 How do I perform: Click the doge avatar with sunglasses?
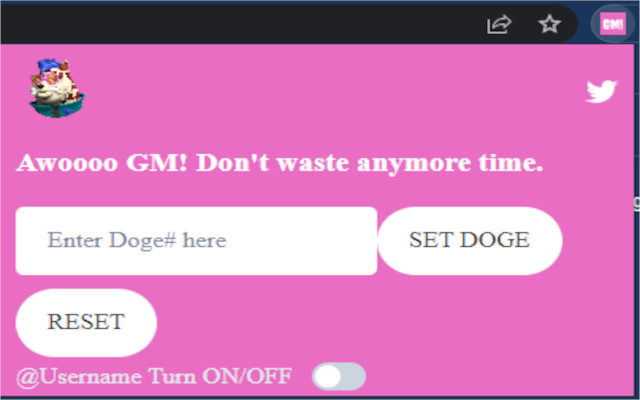pyautogui.click(x=57, y=88)
